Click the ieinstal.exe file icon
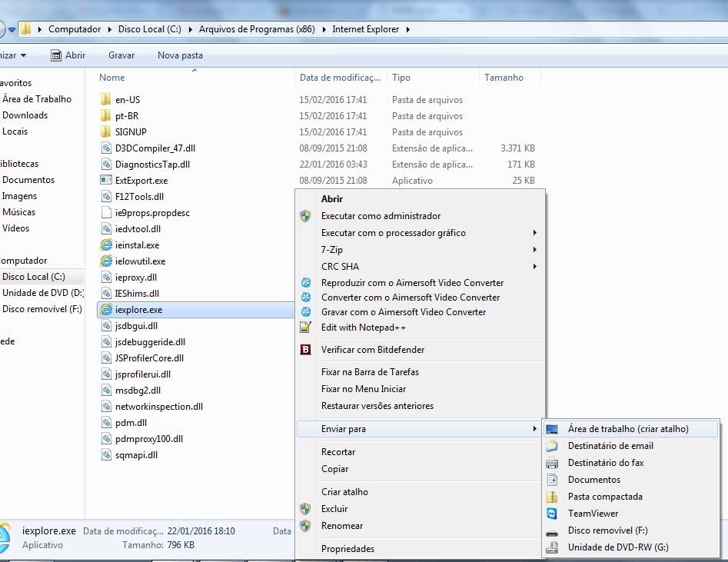728x562 pixels. point(106,245)
